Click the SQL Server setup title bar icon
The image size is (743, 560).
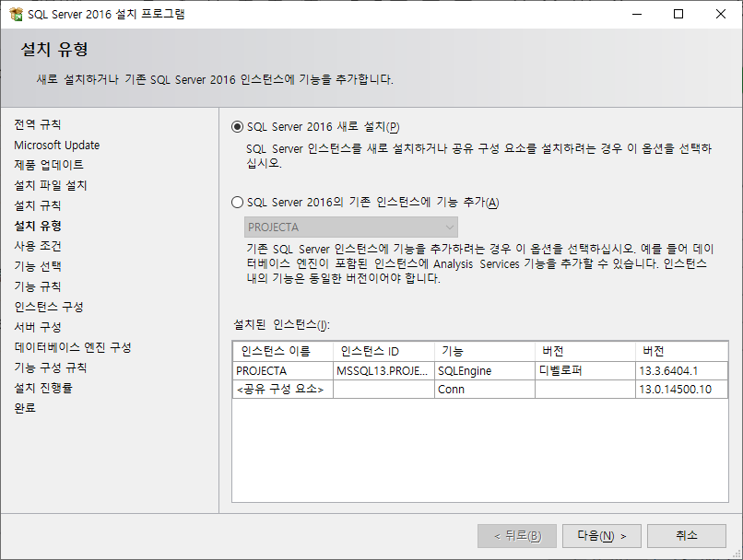point(16,14)
